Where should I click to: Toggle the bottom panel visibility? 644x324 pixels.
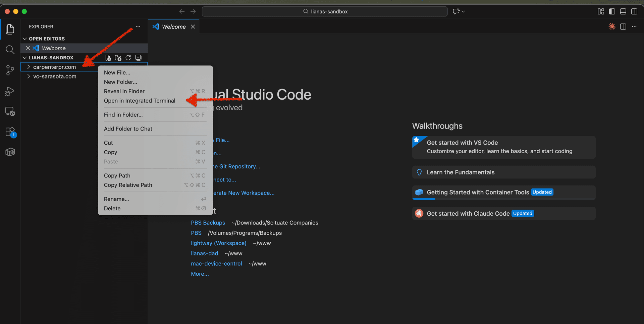pyautogui.click(x=623, y=11)
